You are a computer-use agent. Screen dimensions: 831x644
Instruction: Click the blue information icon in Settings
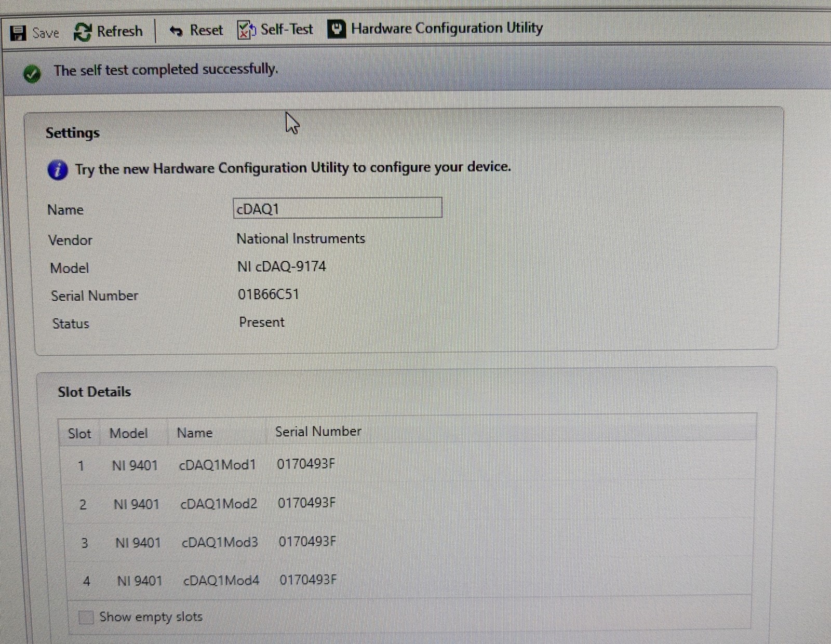point(58,170)
